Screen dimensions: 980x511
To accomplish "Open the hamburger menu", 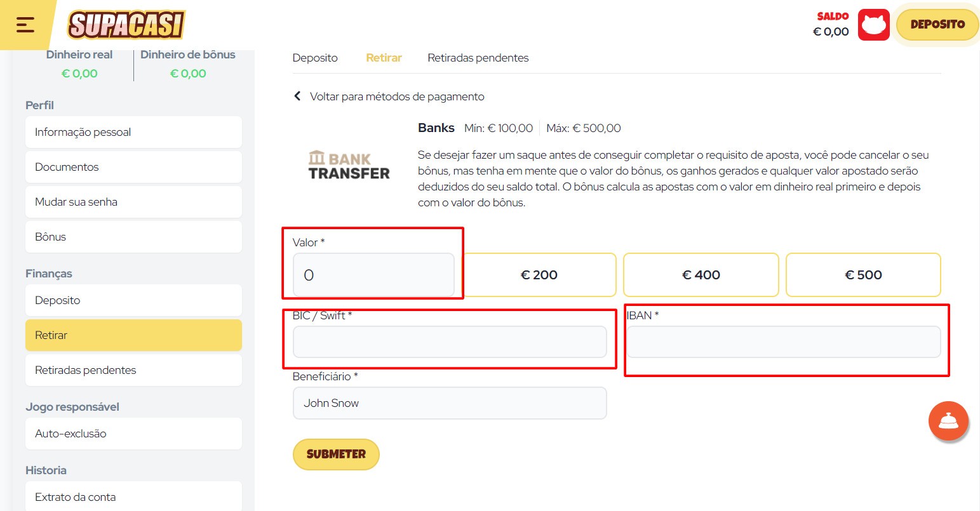I will pos(25,25).
